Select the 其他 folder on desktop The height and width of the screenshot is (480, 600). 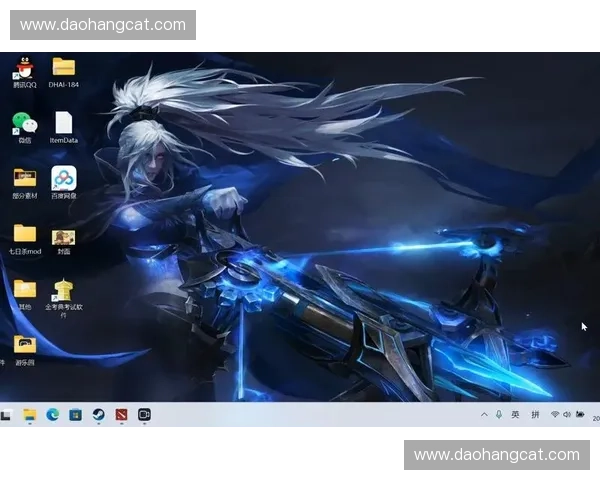[25, 294]
